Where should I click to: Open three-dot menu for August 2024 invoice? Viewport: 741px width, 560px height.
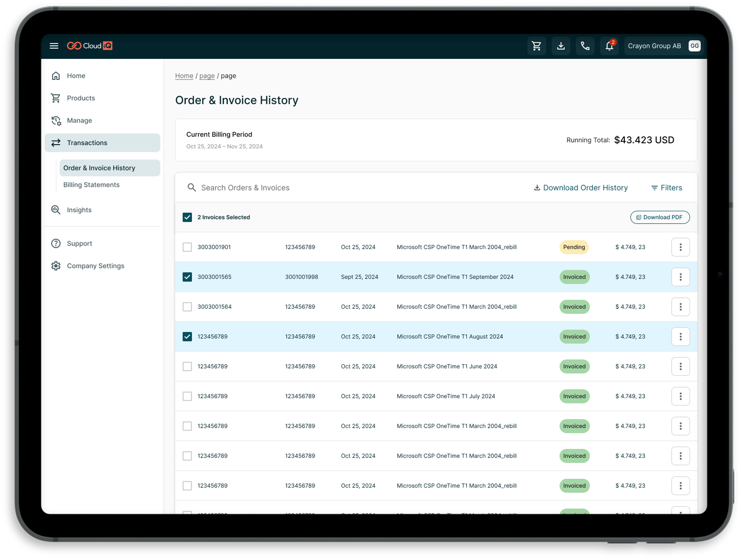(x=680, y=336)
